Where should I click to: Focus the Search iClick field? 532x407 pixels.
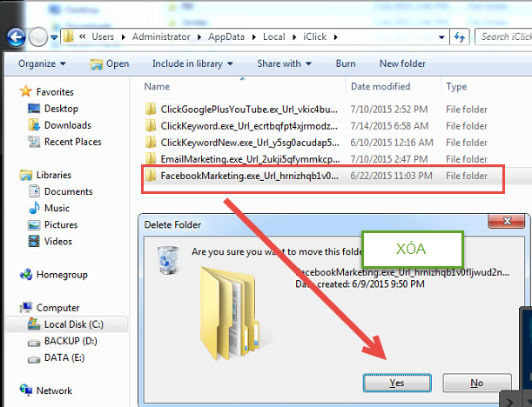(x=503, y=37)
